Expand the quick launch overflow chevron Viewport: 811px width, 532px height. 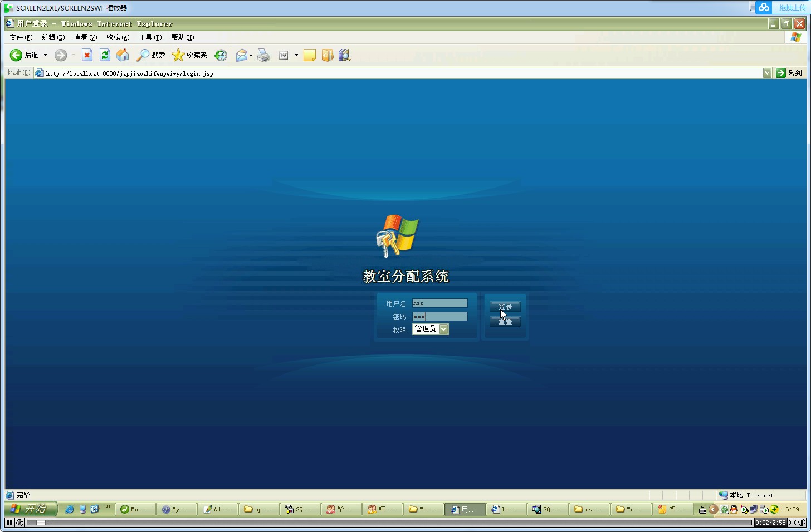point(108,507)
